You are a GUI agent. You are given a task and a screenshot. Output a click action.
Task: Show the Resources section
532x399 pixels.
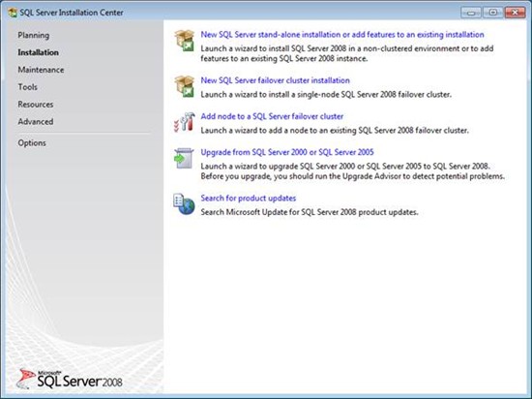click(x=35, y=105)
